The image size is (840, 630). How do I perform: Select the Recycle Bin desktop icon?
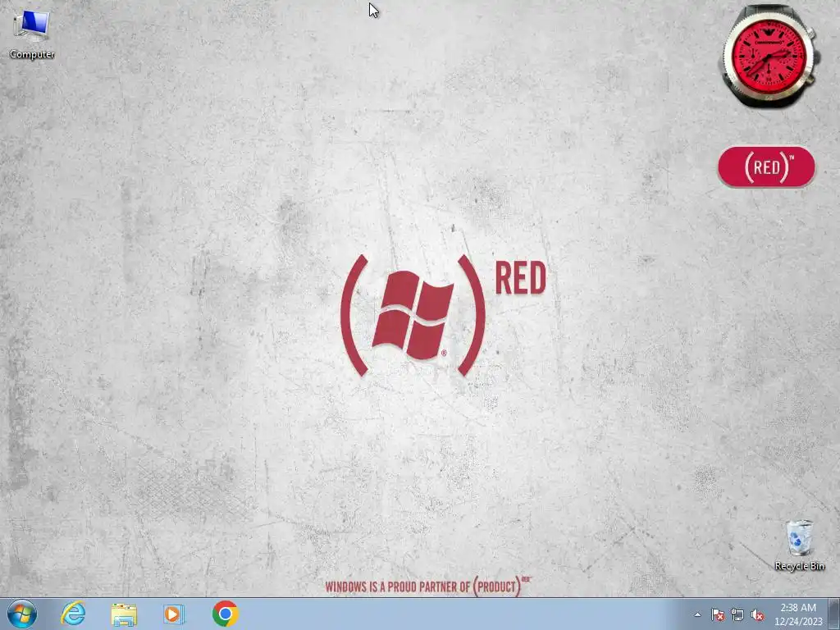(x=799, y=545)
